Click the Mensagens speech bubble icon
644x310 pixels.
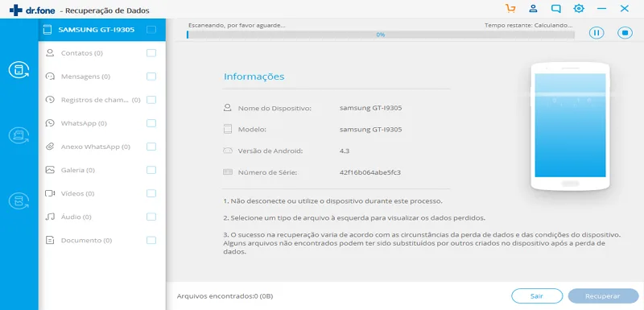[50, 76]
